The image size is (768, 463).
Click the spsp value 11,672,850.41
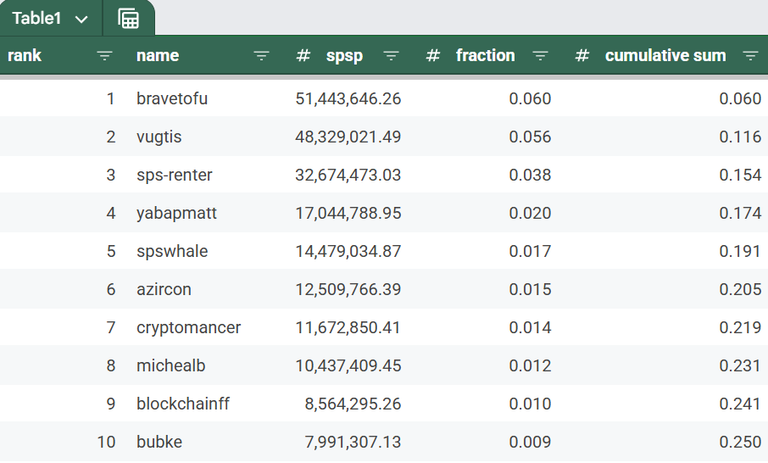click(348, 328)
